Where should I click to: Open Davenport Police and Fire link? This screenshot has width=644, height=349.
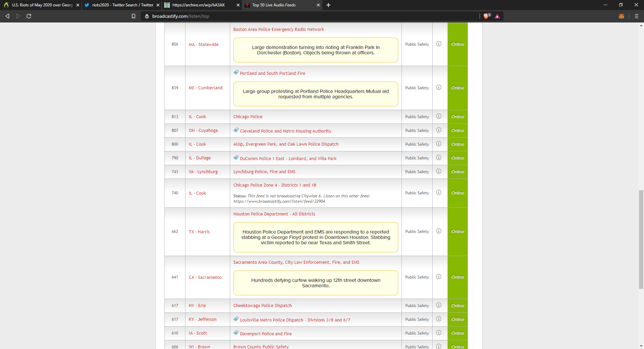coord(266,334)
